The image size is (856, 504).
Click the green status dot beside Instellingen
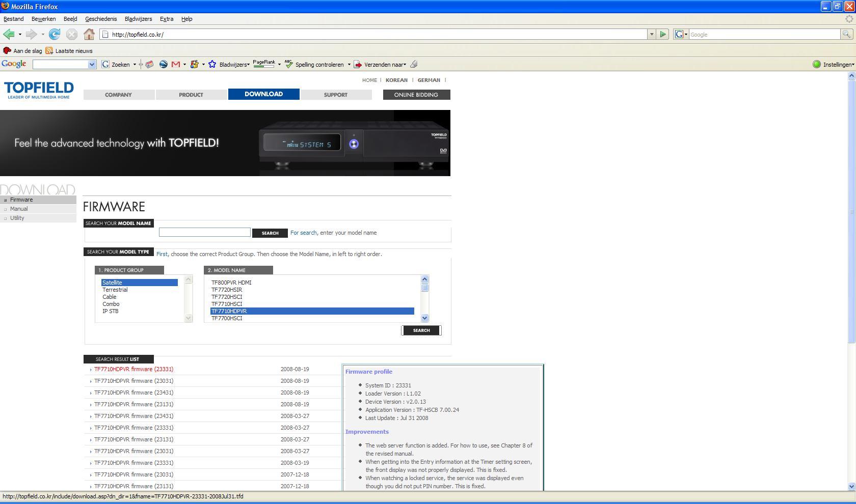817,64
